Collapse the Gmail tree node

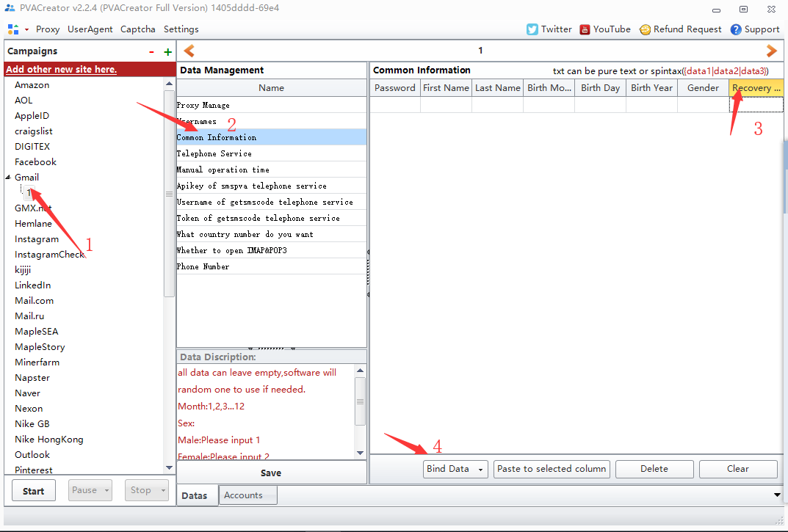(9, 178)
